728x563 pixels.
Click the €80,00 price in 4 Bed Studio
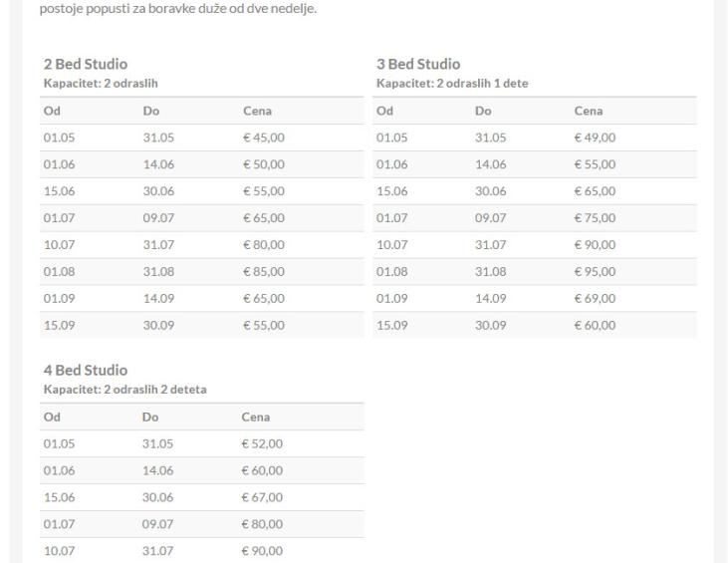tap(263, 524)
